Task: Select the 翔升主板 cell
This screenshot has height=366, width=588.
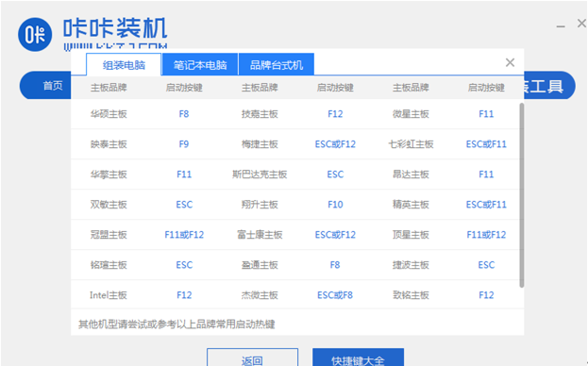Action: [x=260, y=205]
